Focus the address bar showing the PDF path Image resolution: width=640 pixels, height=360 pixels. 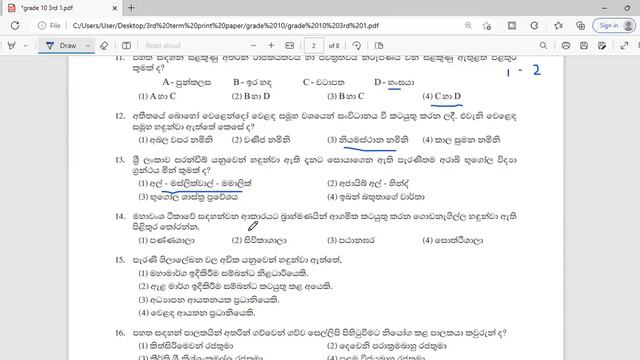coord(226,25)
